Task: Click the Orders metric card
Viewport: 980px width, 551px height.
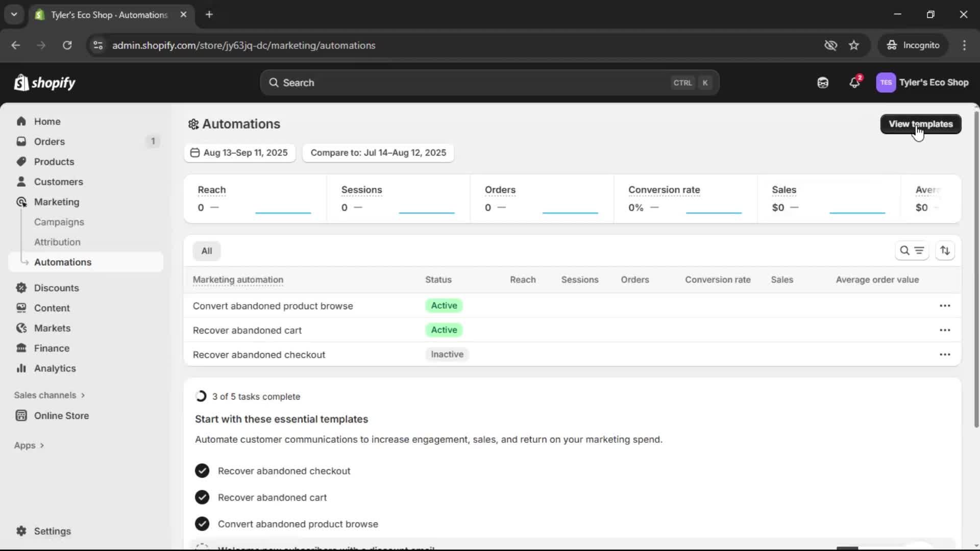Action: pos(542,199)
